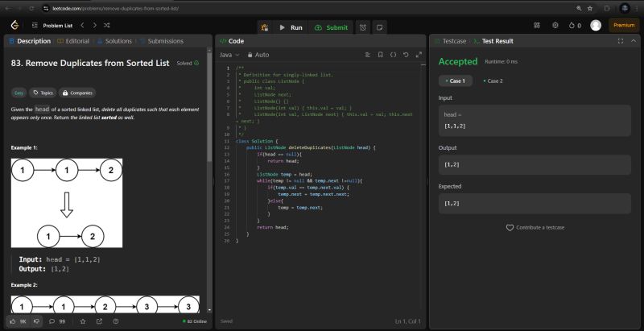Click the debugger icon beside Run

(x=265, y=27)
